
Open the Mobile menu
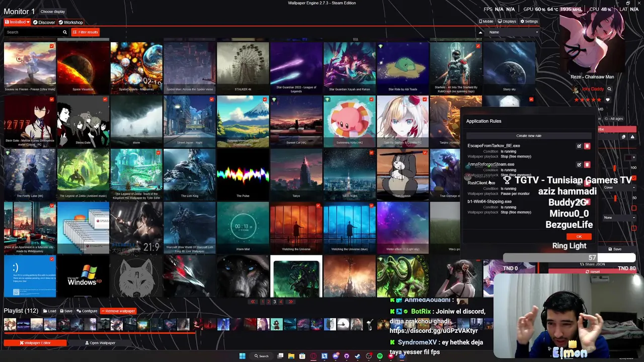tap(486, 22)
